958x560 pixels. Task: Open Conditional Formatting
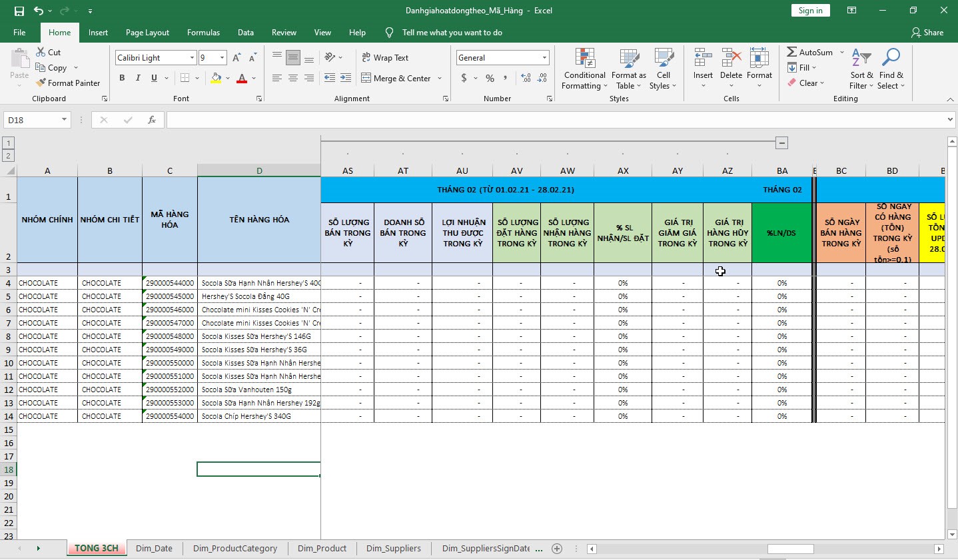point(584,69)
